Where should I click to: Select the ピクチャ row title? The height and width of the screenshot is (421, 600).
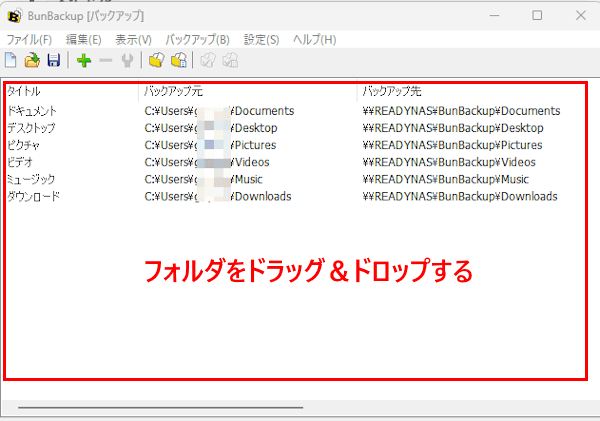coord(23,145)
